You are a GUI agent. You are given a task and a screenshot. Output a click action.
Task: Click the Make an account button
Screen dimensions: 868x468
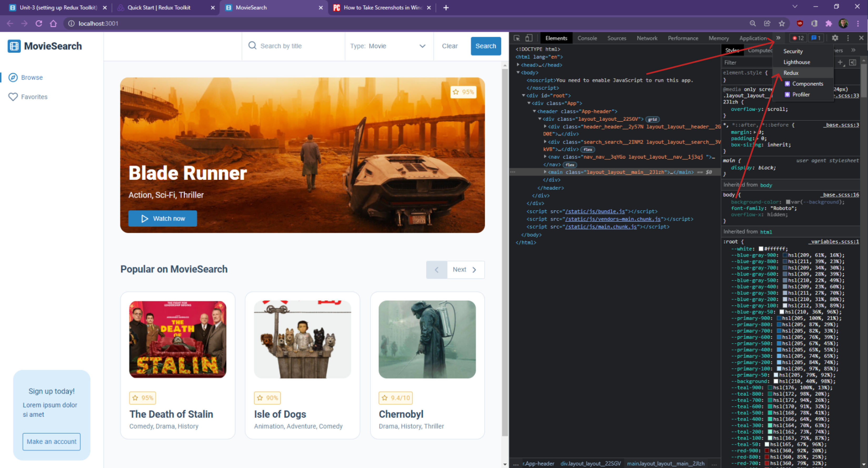51,442
